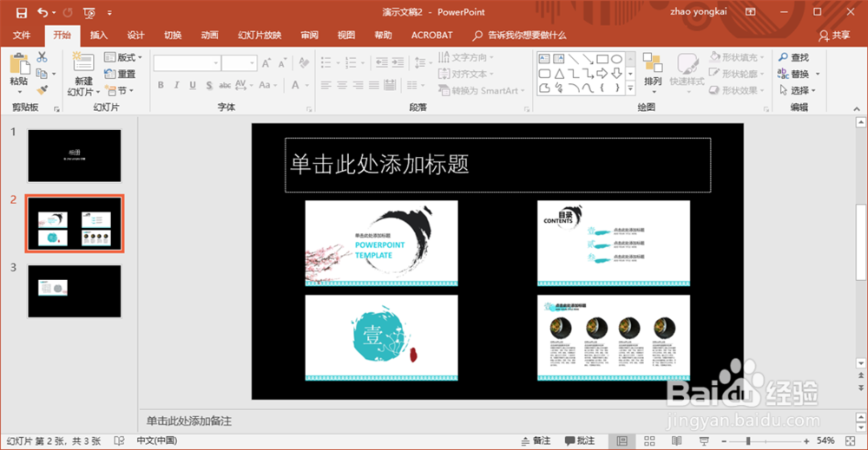The width and height of the screenshot is (868, 450).
Task: Toggle strikethrough abc button
Action: click(225, 85)
